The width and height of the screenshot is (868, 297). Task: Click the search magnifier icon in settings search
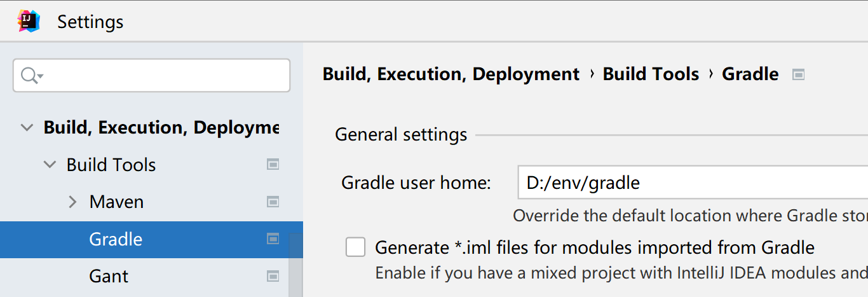click(x=31, y=76)
